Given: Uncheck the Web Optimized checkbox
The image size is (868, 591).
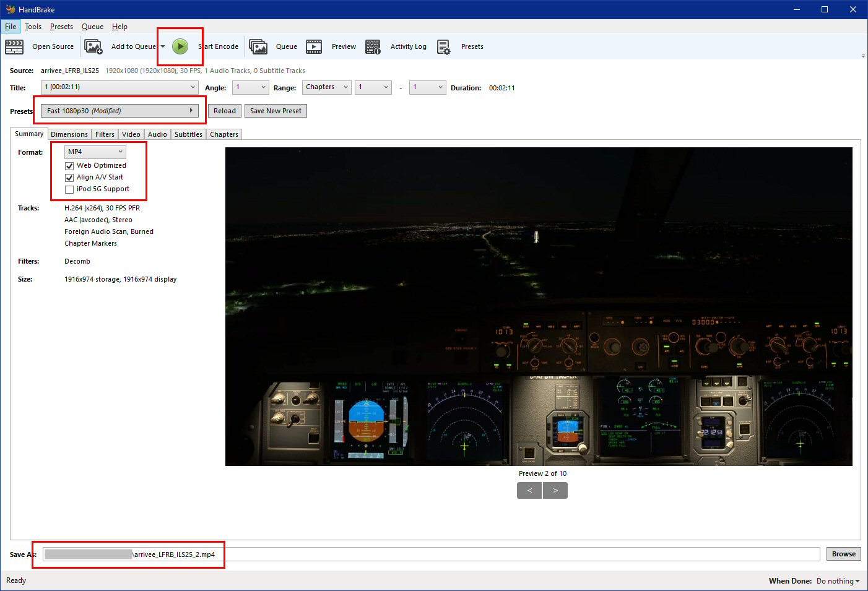Looking at the screenshot, I should (x=69, y=166).
